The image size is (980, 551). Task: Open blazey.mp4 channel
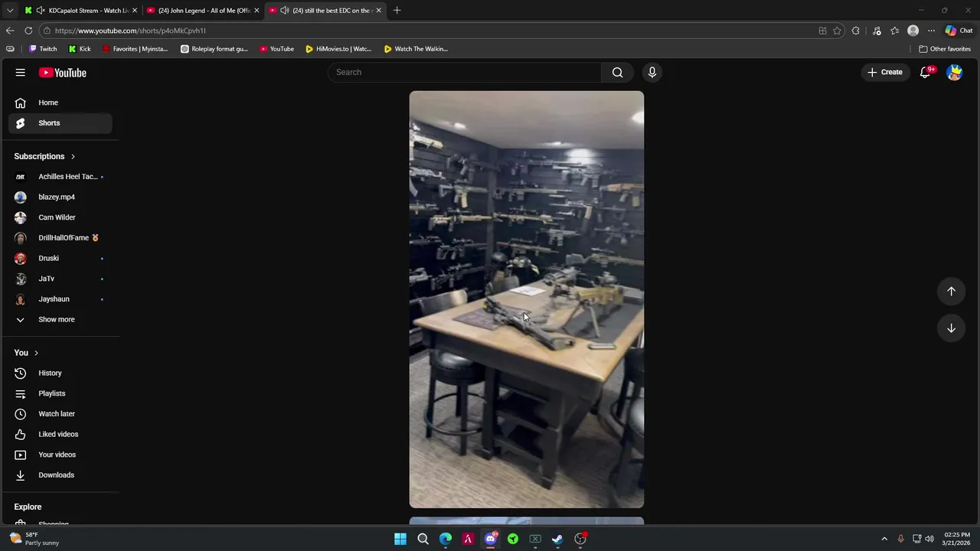click(60, 197)
